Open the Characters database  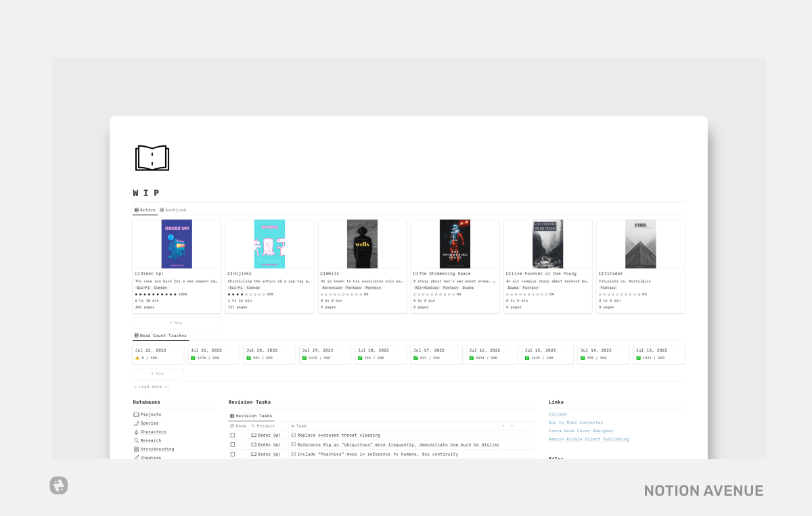point(154,431)
